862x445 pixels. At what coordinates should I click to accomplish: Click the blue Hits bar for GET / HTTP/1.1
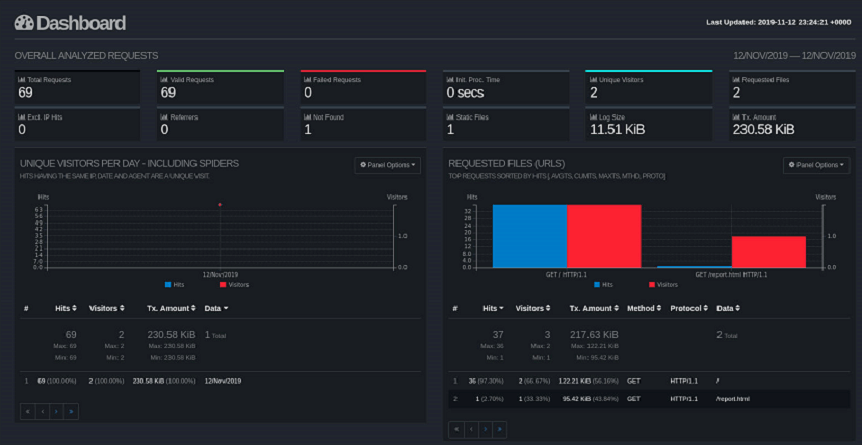530,236
